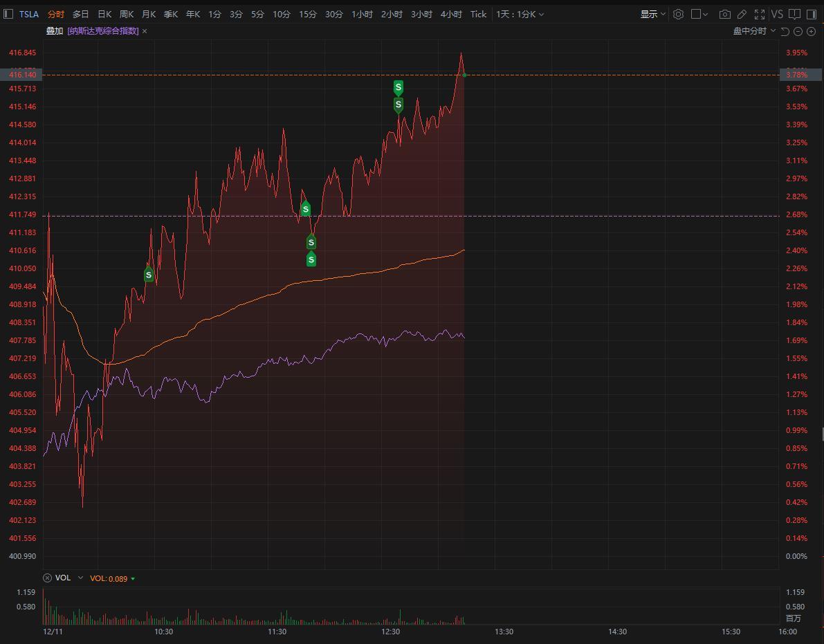
Task: Click the 16:00 time axis label
Action: (788, 632)
